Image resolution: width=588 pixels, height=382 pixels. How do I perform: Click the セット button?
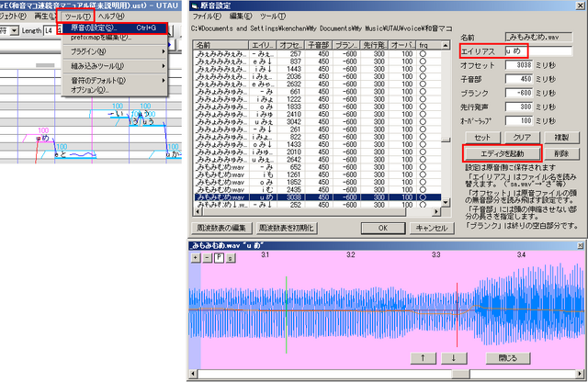tap(482, 138)
